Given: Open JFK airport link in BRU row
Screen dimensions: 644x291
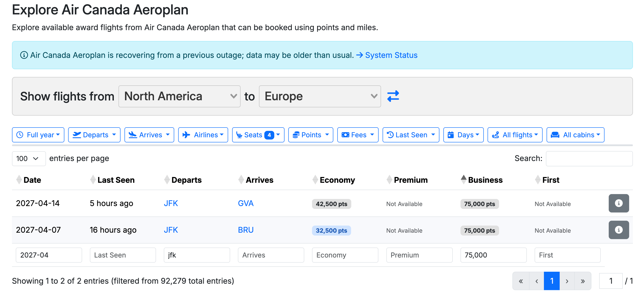Looking at the screenshot, I should tap(171, 230).
